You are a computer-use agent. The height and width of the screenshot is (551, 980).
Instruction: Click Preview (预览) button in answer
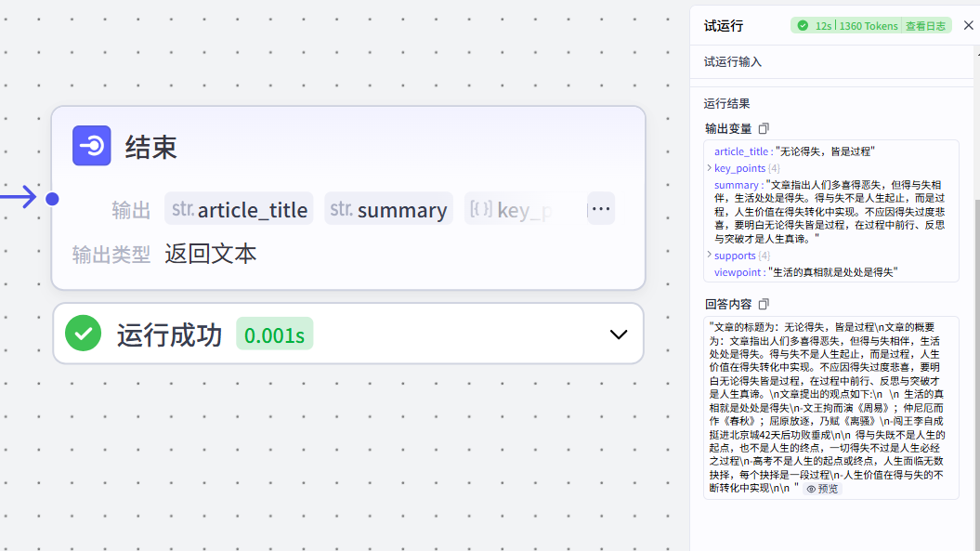point(822,489)
